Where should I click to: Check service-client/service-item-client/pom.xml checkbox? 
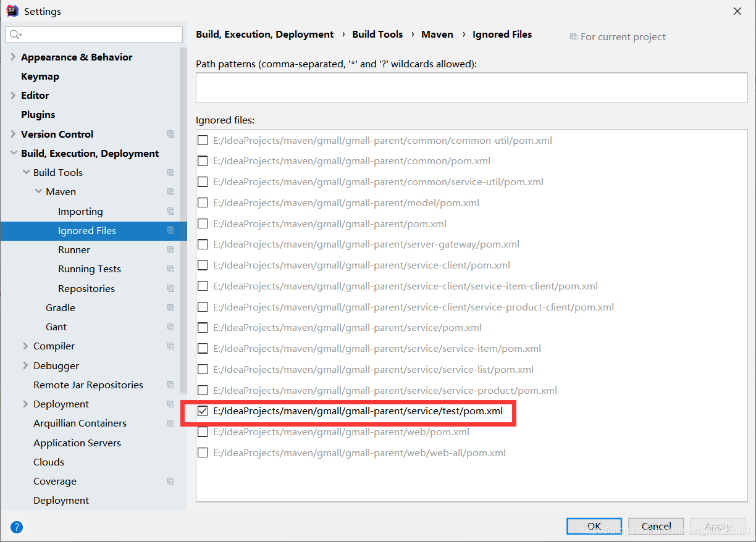point(203,286)
